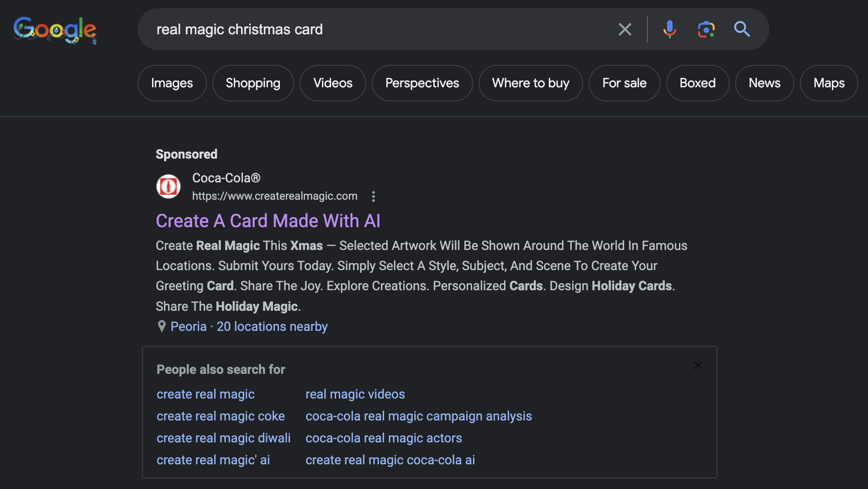The height and width of the screenshot is (489, 868).
Task: Open the Create A Card Made With AI ad
Action: [x=268, y=220]
